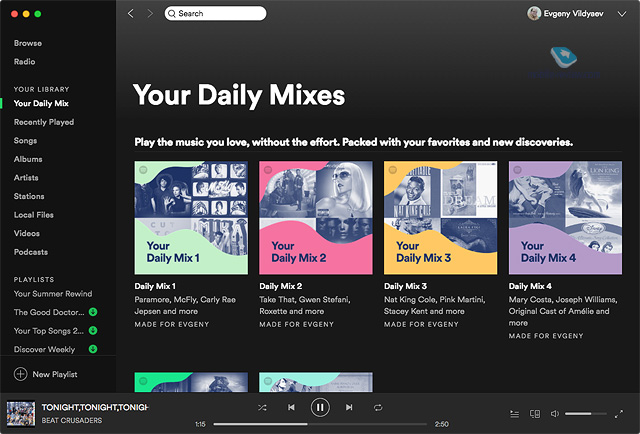Skip to the previous track
The width and height of the screenshot is (640, 434).
(291, 407)
